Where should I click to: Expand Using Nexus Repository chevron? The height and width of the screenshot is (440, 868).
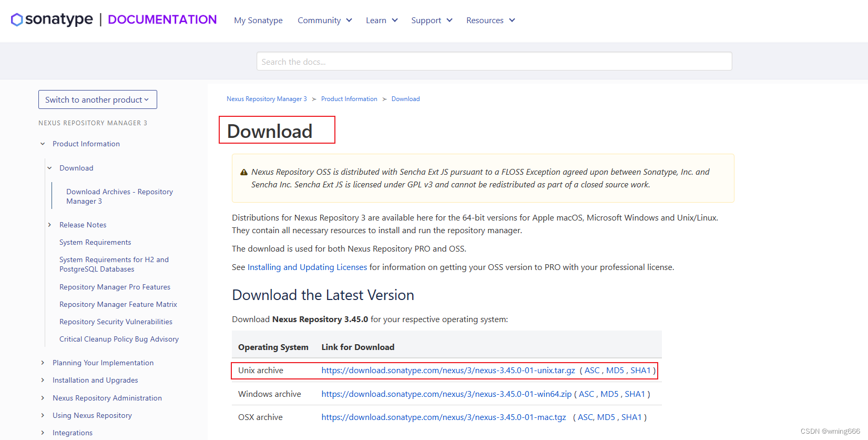(43, 415)
